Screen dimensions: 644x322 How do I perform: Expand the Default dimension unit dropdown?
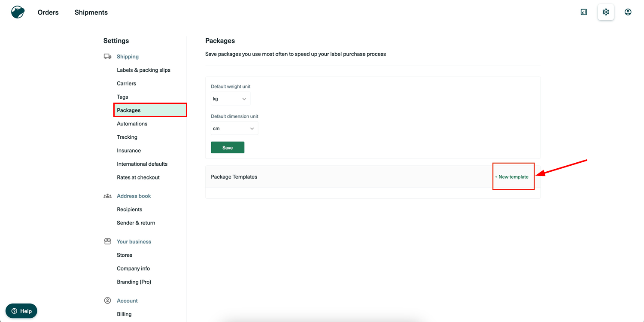(234, 128)
